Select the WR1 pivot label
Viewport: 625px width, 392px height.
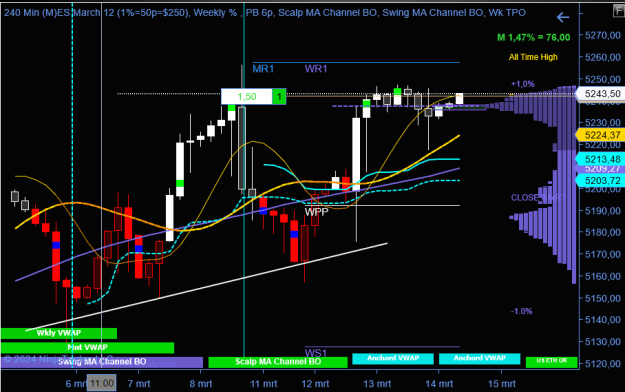coord(316,69)
